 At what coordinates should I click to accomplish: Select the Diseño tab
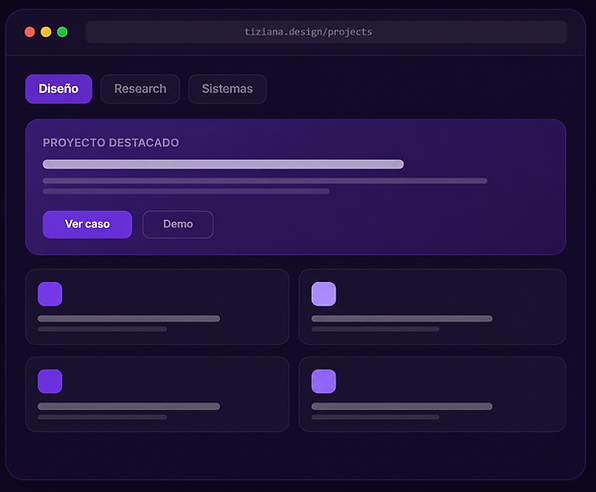[x=59, y=89]
